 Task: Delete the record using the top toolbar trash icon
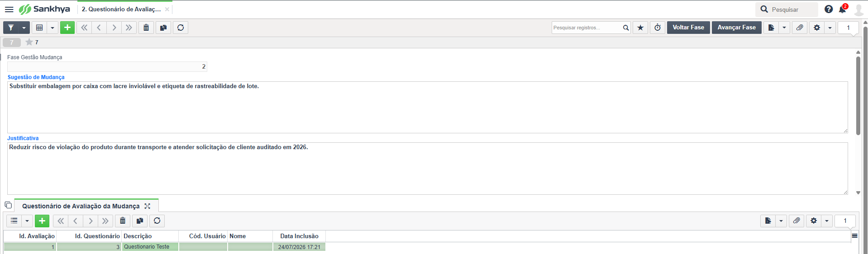(146, 28)
